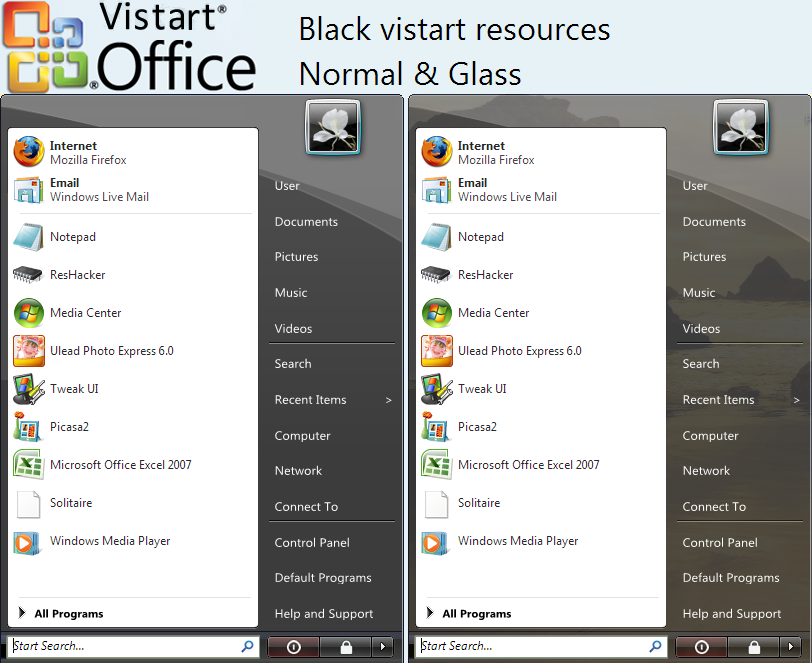Image resolution: width=812 pixels, height=663 pixels.
Task: Click the search magnifier icon
Action: point(247,647)
